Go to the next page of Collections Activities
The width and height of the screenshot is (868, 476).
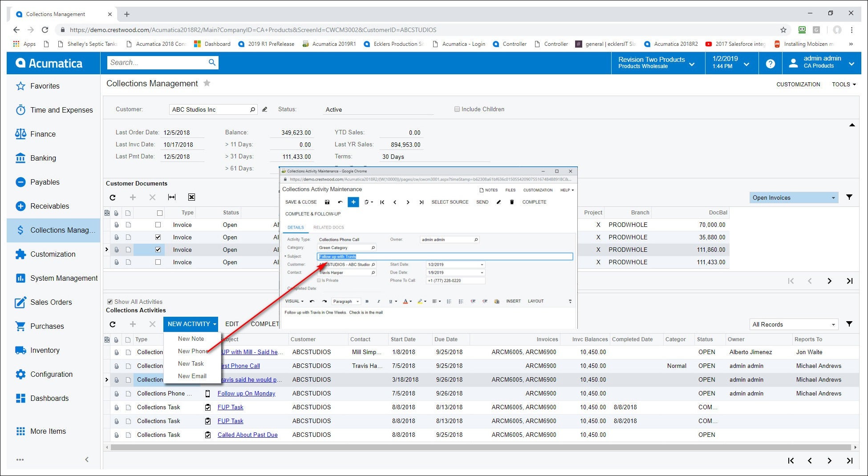coord(829,460)
